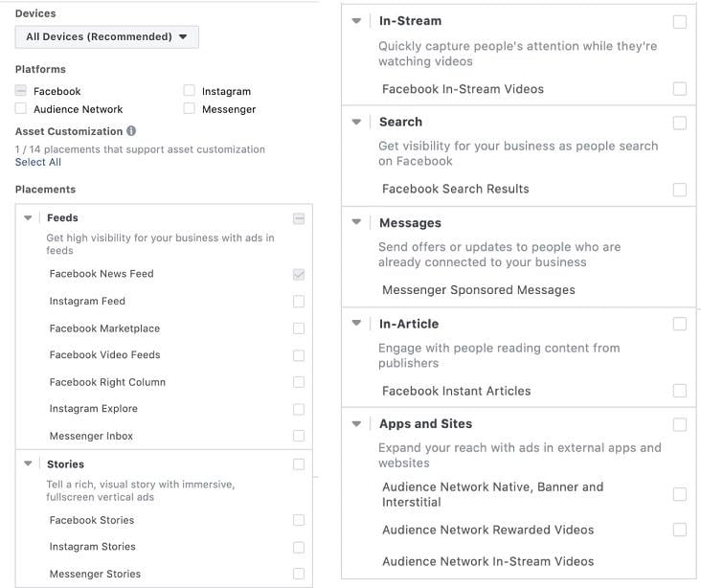This screenshot has height=588, width=701.
Task: Click the Facebook Instant Articles label
Action: click(x=456, y=391)
